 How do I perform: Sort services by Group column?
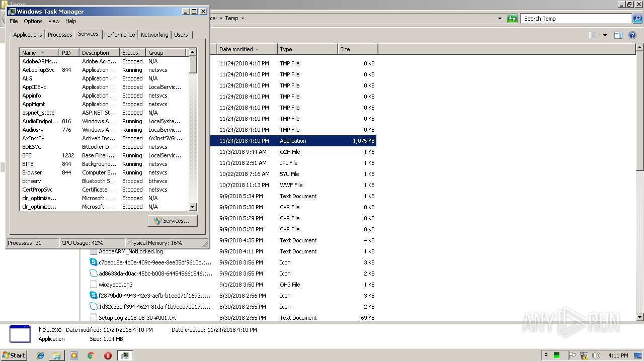click(167, 53)
